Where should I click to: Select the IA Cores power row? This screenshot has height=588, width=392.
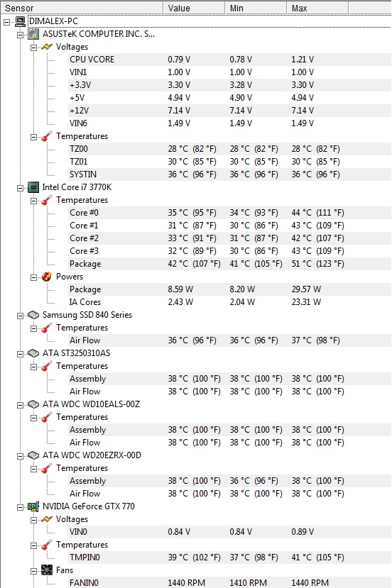(229, 302)
